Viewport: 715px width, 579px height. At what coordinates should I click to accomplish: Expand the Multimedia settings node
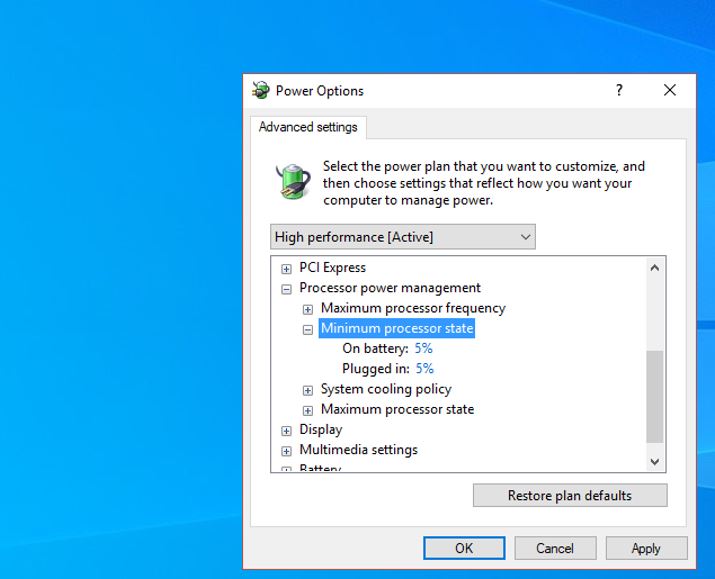[x=287, y=451]
